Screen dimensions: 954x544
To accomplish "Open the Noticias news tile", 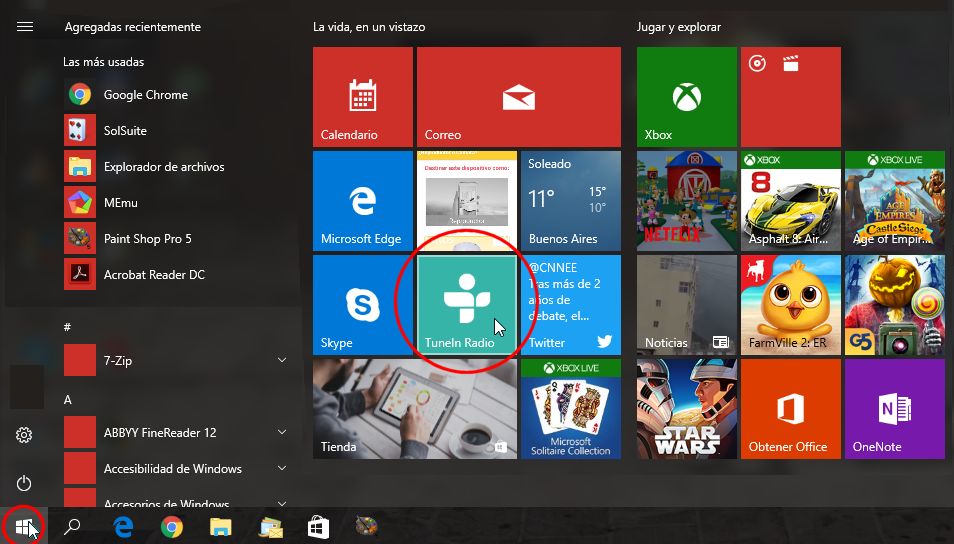I will pyautogui.click(x=687, y=305).
